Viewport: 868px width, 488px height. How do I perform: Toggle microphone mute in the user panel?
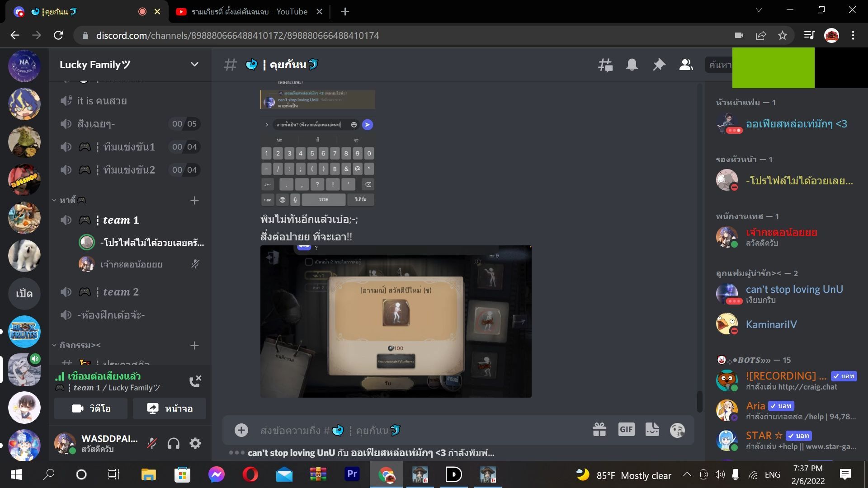click(x=152, y=444)
